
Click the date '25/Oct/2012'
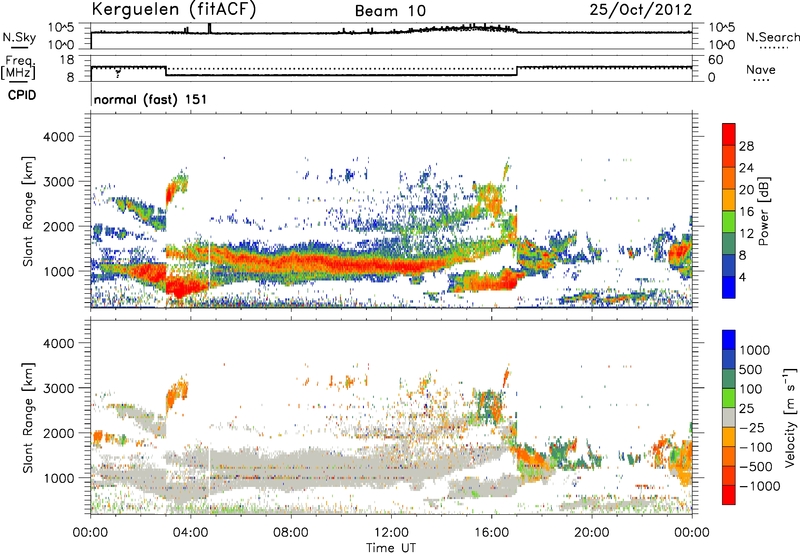tap(641, 10)
